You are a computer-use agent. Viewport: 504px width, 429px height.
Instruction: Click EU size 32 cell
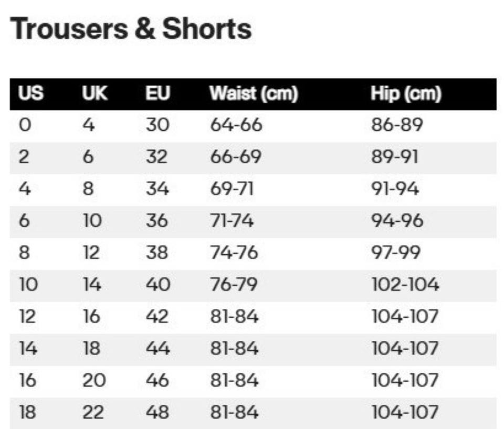click(157, 157)
